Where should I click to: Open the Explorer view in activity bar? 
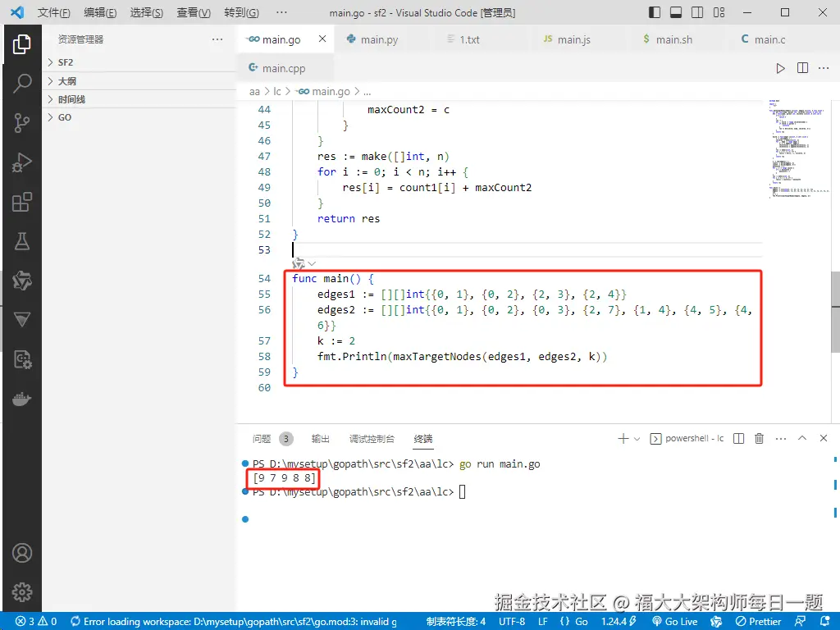click(x=22, y=44)
